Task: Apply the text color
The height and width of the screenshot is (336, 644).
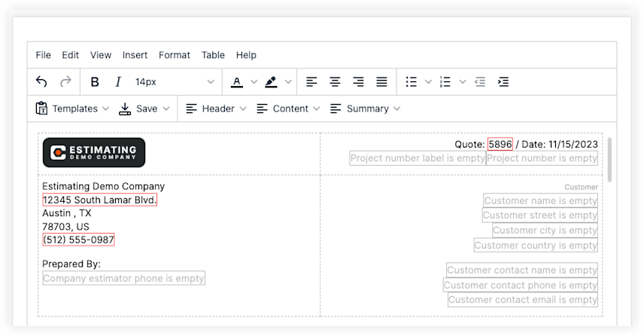Action: pos(236,82)
